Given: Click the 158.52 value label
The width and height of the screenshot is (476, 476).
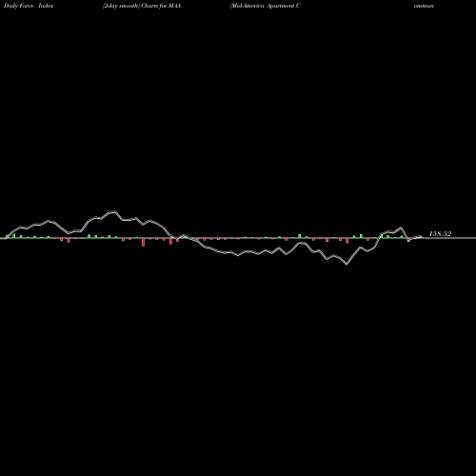Looking at the screenshot, I should [x=440, y=233].
